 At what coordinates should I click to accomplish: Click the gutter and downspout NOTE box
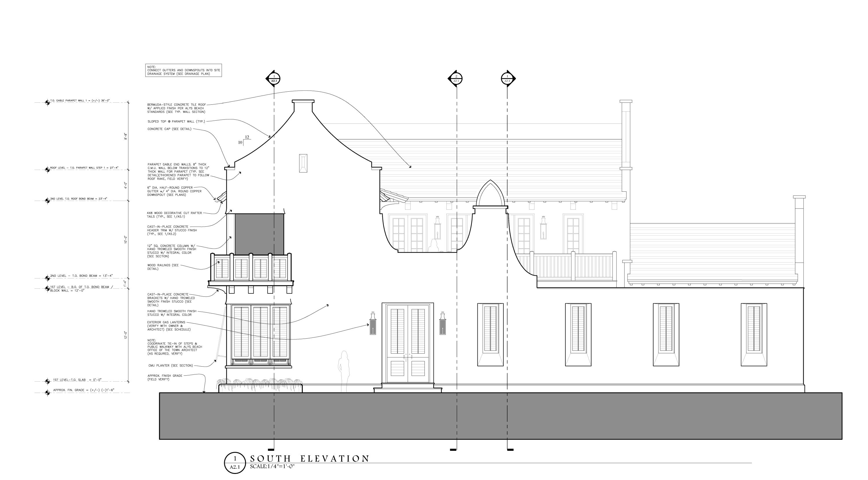click(183, 70)
